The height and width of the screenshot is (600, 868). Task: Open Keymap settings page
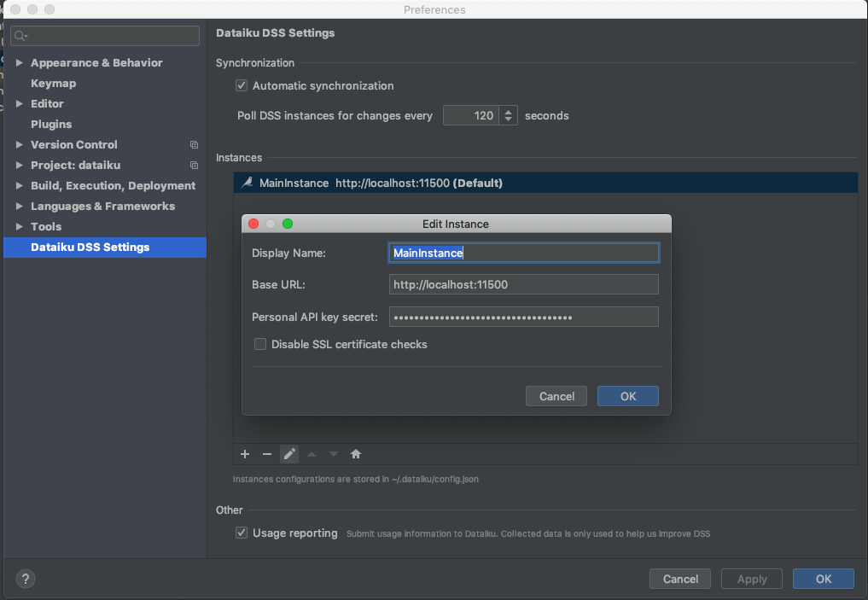point(53,83)
